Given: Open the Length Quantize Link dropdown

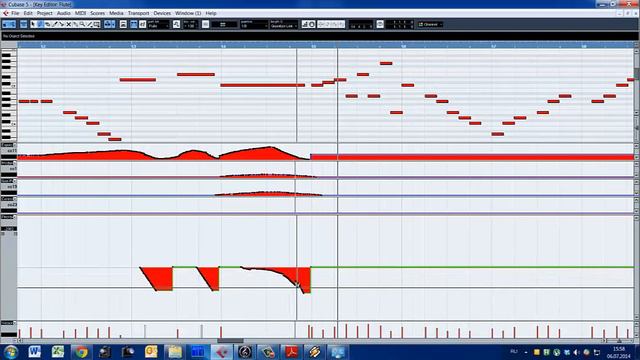Looking at the screenshot, I should (x=284, y=24).
